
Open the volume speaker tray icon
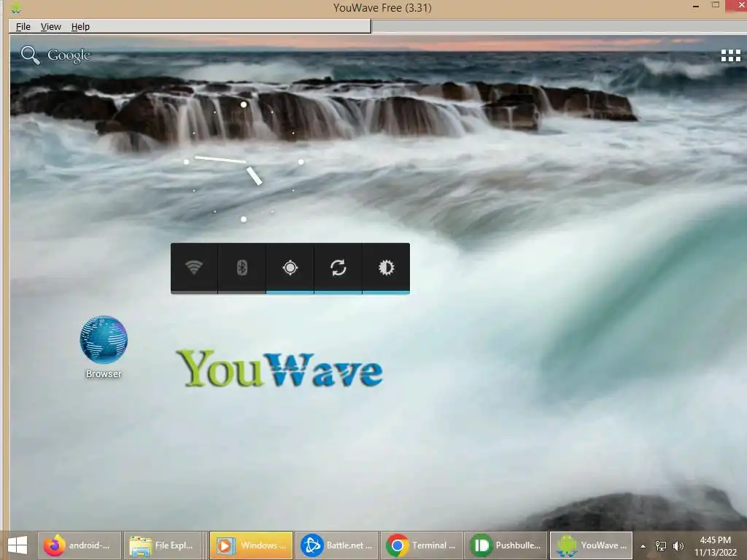(678, 546)
